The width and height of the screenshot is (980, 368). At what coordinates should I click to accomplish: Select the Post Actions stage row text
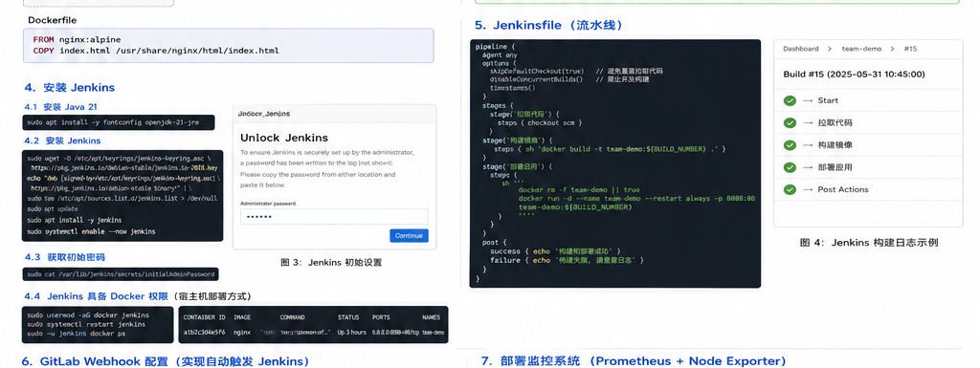842,189
